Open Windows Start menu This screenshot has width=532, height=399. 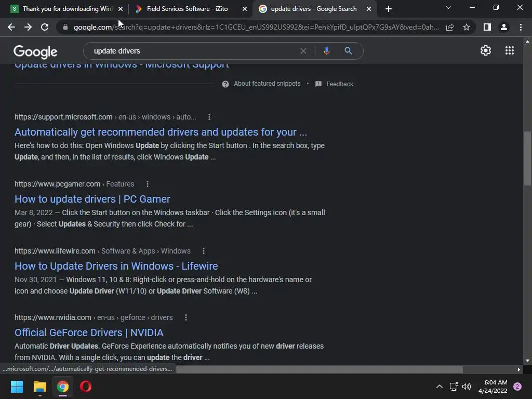coord(17,387)
